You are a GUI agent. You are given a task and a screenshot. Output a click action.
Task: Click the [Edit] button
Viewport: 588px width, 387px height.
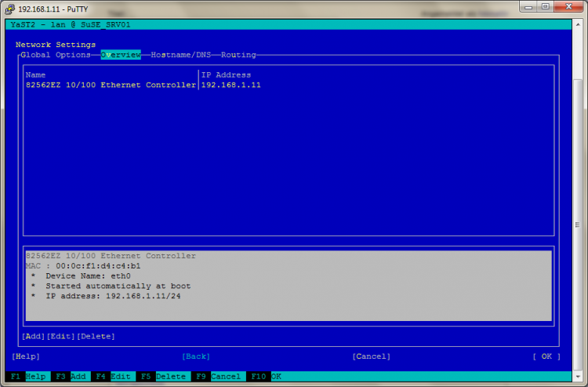60,336
